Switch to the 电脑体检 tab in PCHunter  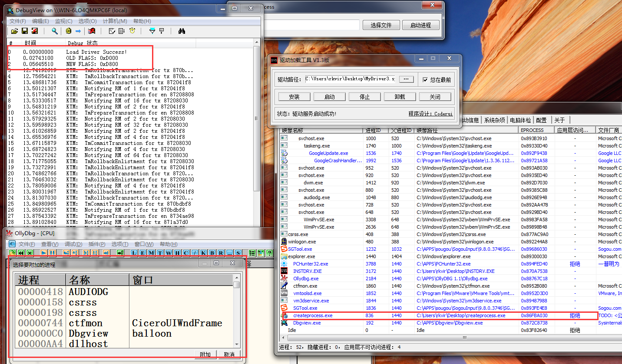pos(521,120)
